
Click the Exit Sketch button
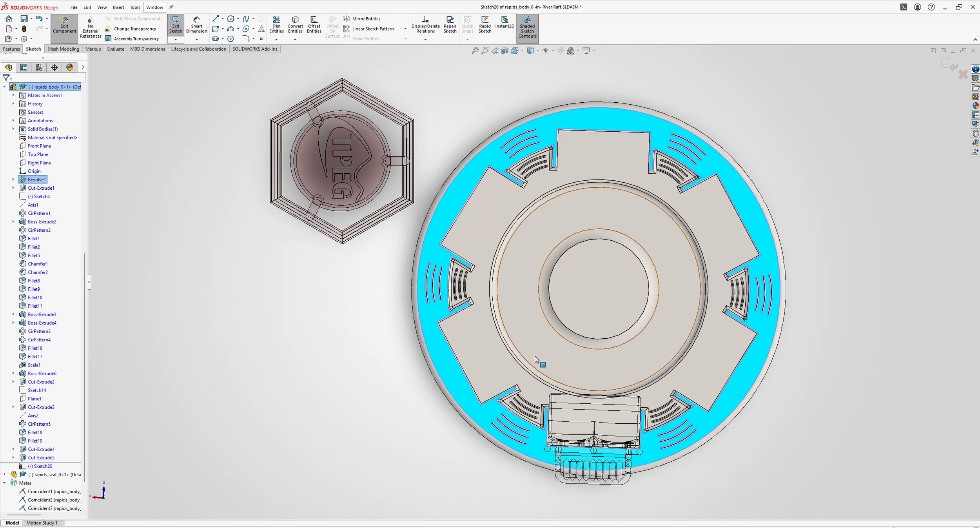(x=176, y=24)
